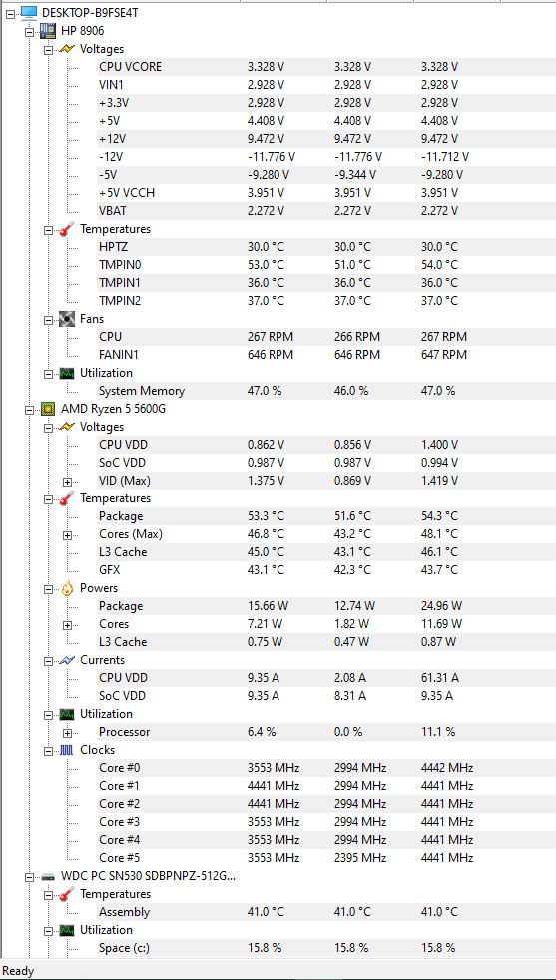Click the Clocks square-wave icon
The height and width of the screenshot is (980, 556).
tap(67, 750)
